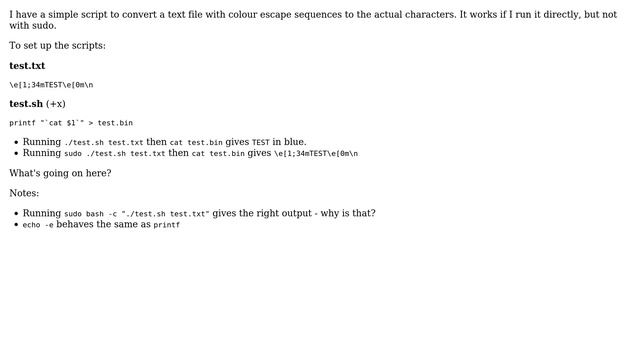Click the inline code sudo ./test.sh test.txt
Viewport: 640px width, 360px height.
(115, 153)
